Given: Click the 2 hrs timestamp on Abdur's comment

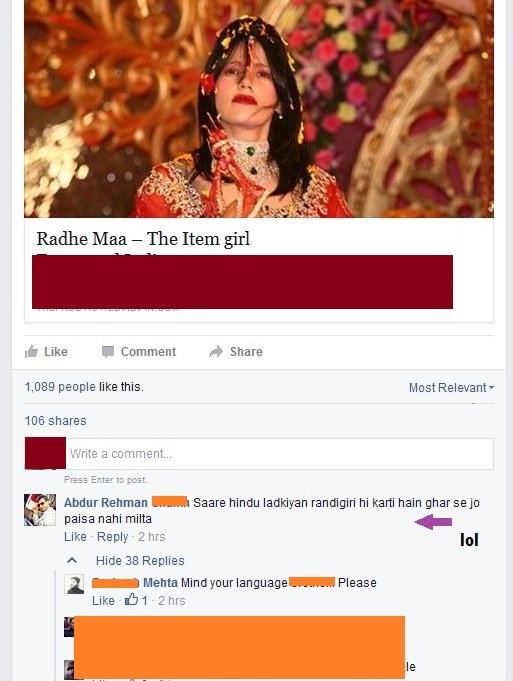Looking at the screenshot, I should pyautogui.click(x=152, y=537).
